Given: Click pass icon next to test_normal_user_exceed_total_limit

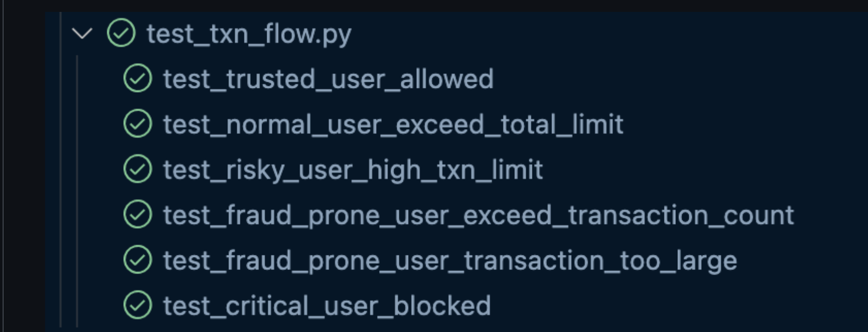Looking at the screenshot, I should [138, 124].
